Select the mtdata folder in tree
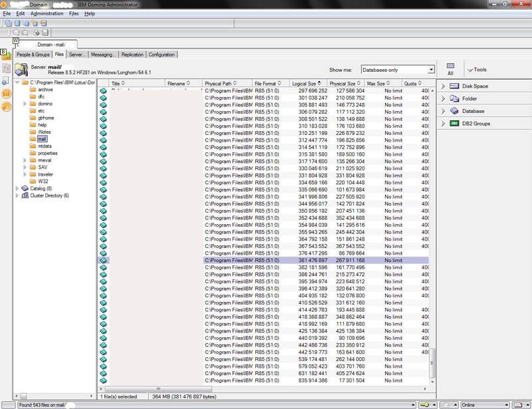The height and width of the screenshot is (409, 532). tap(45, 146)
